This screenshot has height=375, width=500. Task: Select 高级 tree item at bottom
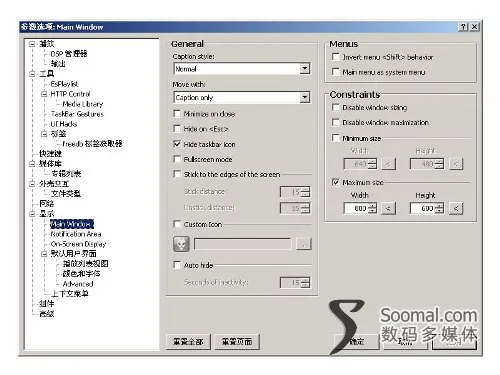(46, 314)
